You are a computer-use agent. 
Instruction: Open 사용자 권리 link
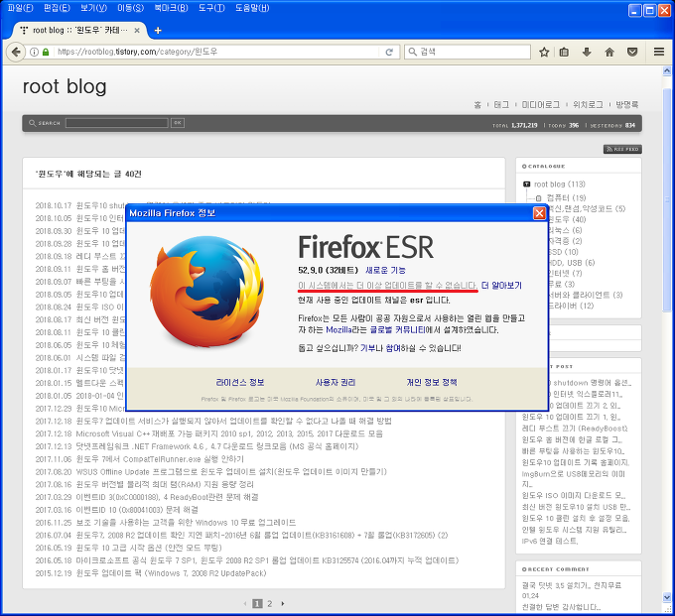tap(336, 382)
